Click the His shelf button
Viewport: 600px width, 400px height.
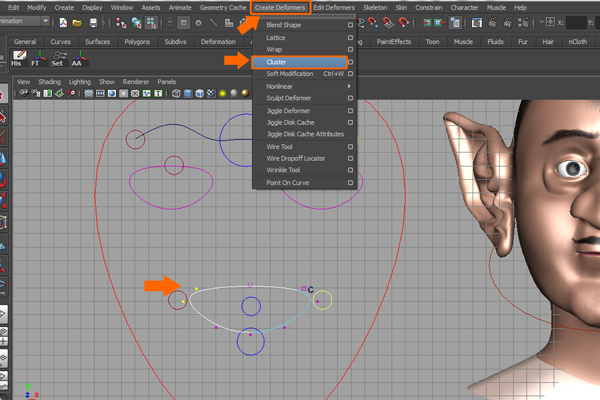(x=18, y=58)
